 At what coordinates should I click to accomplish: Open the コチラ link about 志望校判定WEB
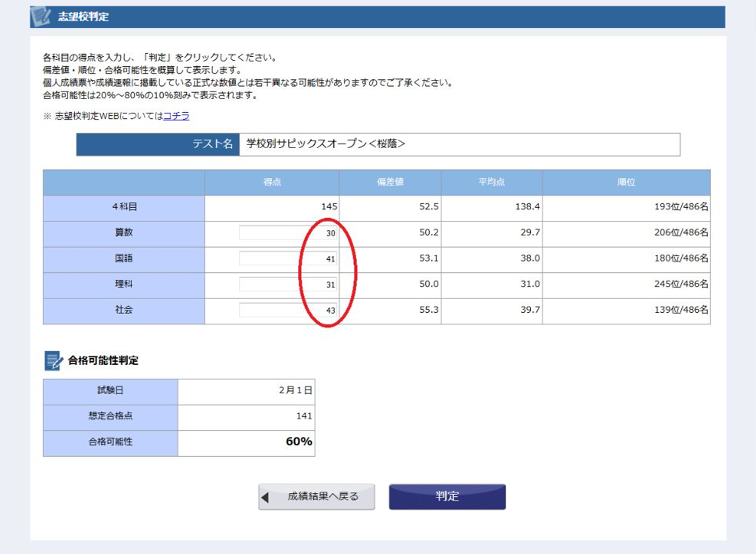pos(176,116)
